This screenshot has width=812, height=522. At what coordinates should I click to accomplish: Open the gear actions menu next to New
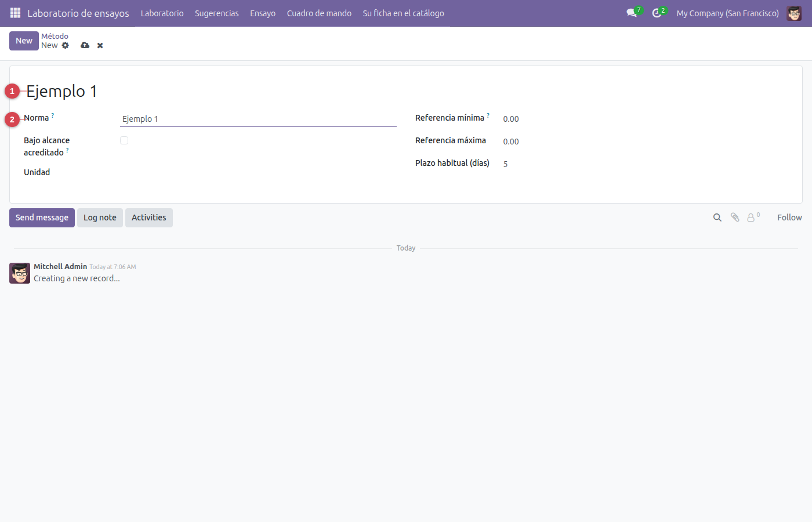click(66, 45)
